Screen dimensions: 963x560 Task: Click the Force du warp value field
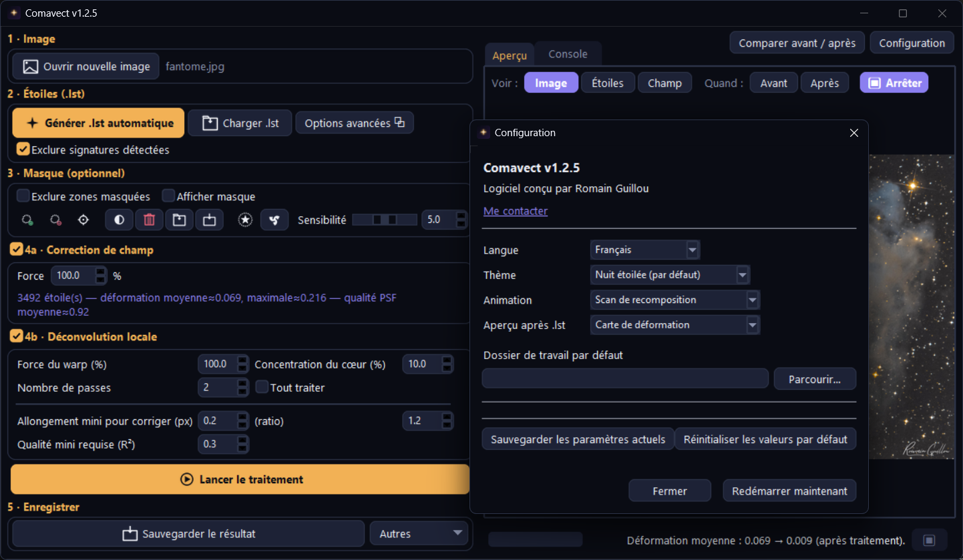click(223, 364)
